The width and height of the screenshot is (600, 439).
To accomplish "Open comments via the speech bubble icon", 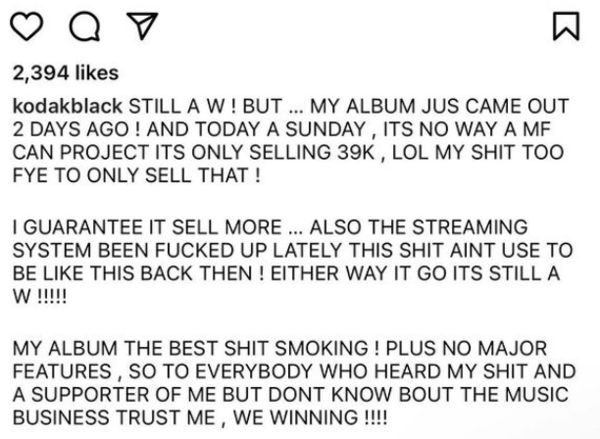I will 85,26.
